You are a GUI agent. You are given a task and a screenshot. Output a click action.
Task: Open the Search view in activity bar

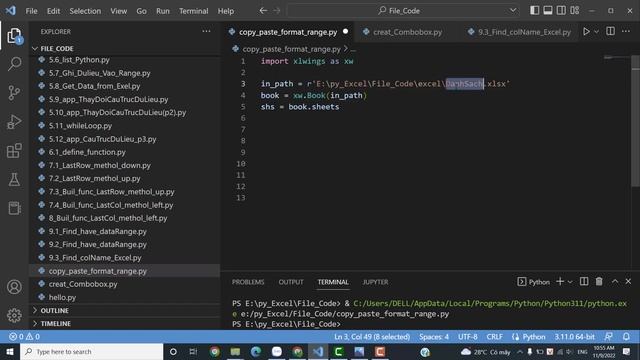pos(14,64)
